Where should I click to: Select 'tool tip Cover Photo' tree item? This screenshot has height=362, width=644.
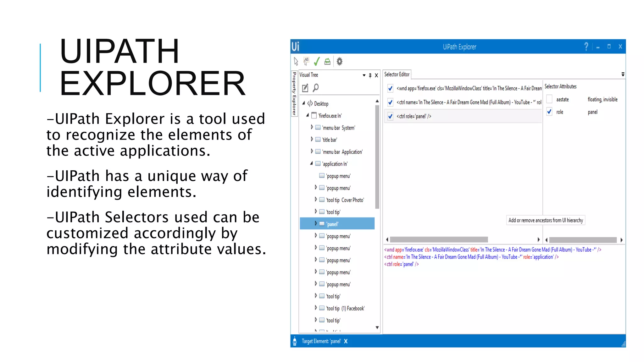pos(345,200)
